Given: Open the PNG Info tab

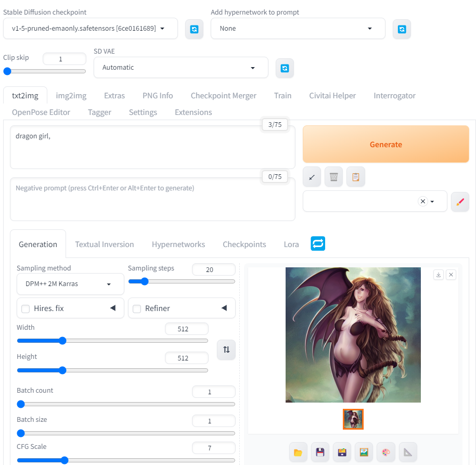Looking at the screenshot, I should (158, 96).
